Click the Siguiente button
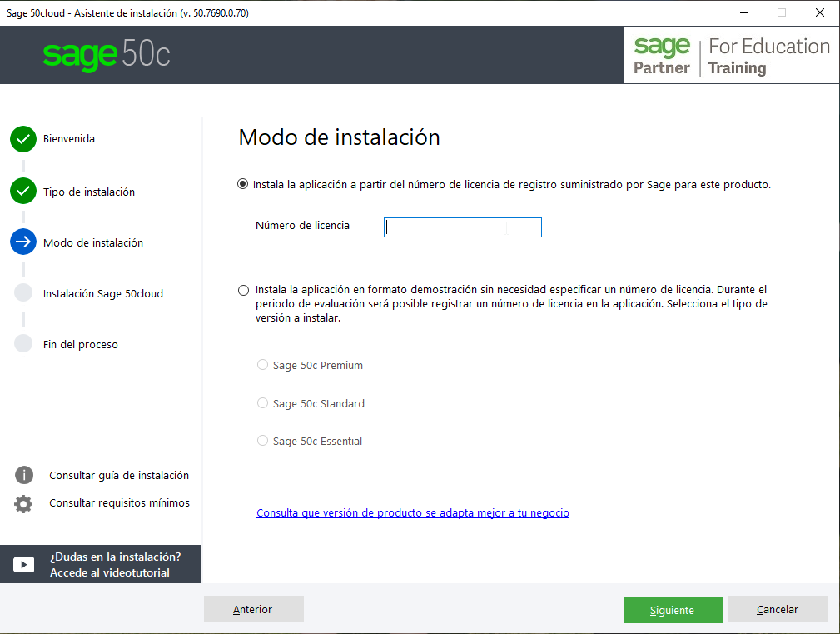This screenshot has height=634, width=840. (x=673, y=610)
